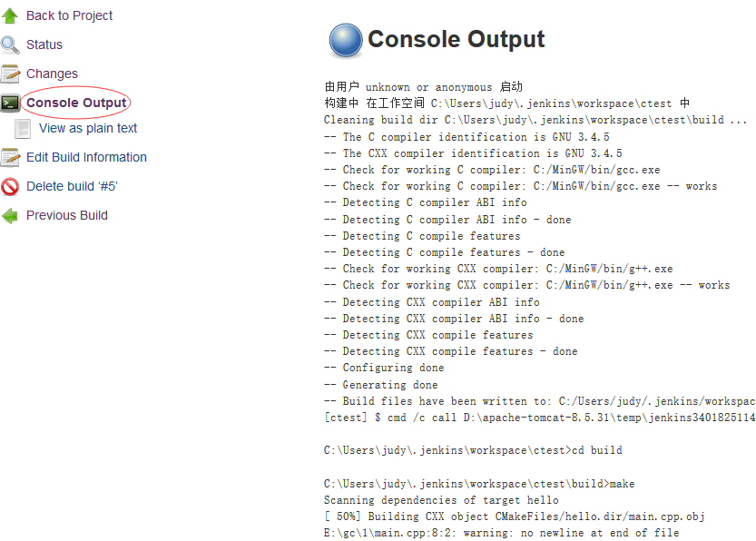
Task: View the Changes page
Action: coord(52,73)
